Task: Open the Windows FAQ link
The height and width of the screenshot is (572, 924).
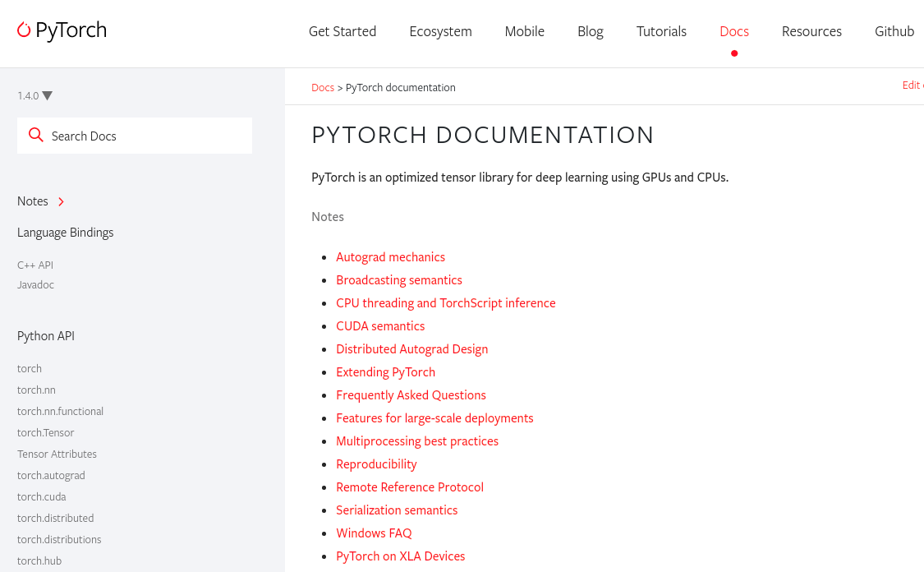Action: point(374,533)
